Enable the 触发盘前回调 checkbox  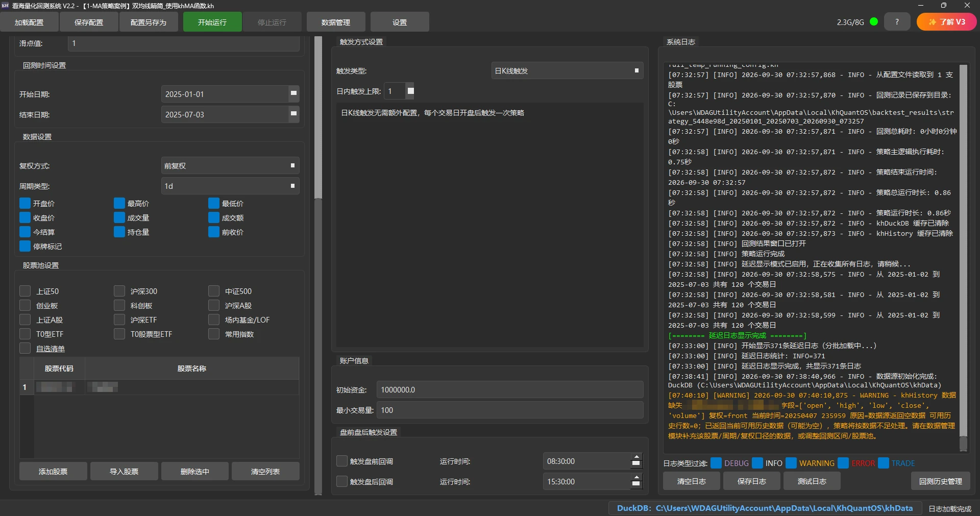coord(342,461)
